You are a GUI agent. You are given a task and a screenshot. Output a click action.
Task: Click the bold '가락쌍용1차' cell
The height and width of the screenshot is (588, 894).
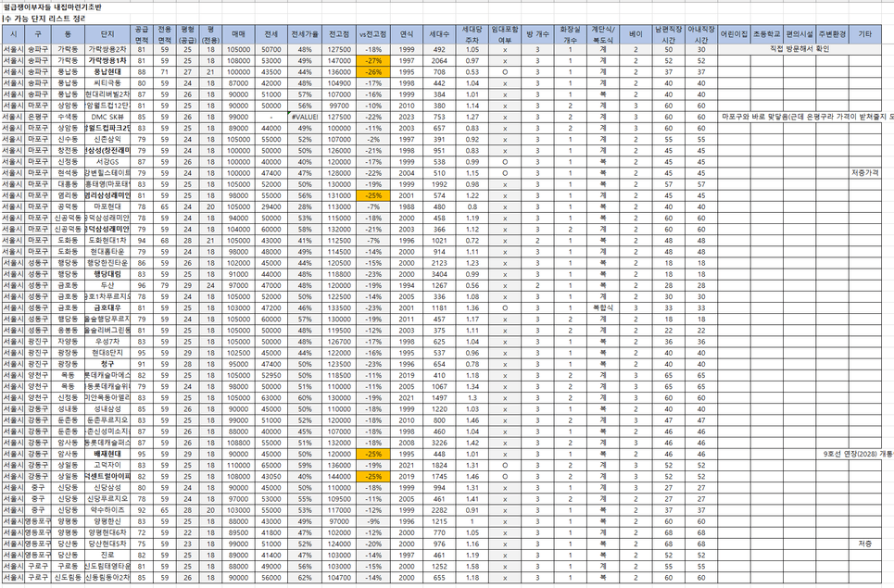[x=107, y=60]
